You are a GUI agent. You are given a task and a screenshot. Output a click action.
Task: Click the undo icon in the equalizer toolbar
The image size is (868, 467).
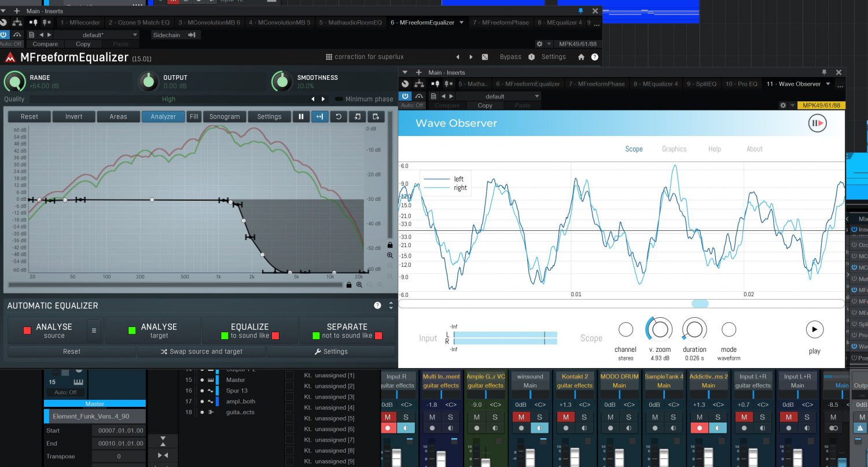click(339, 116)
